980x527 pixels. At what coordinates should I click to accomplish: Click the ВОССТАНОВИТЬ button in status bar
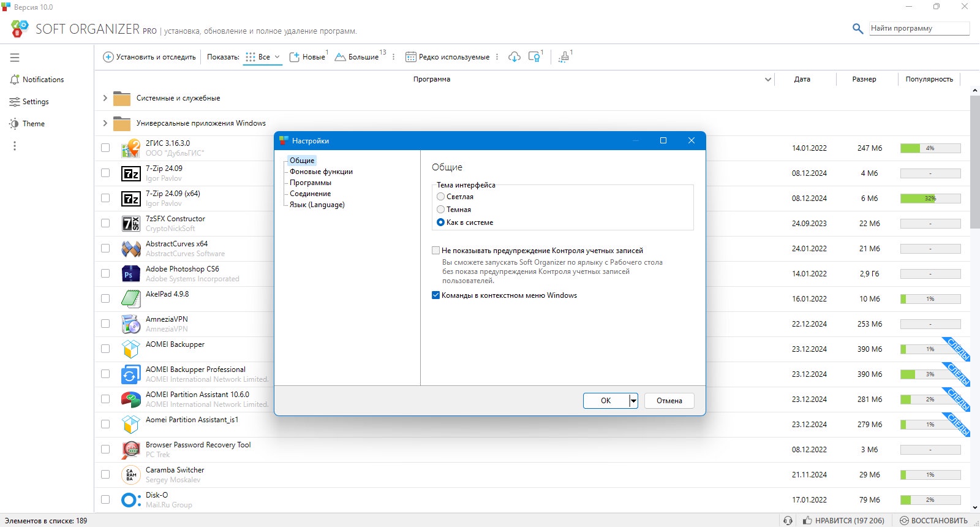(934, 521)
